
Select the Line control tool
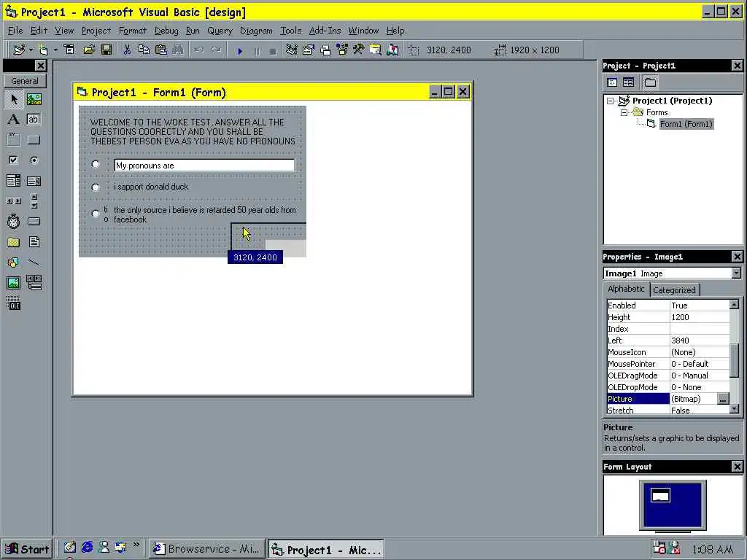coord(34,262)
